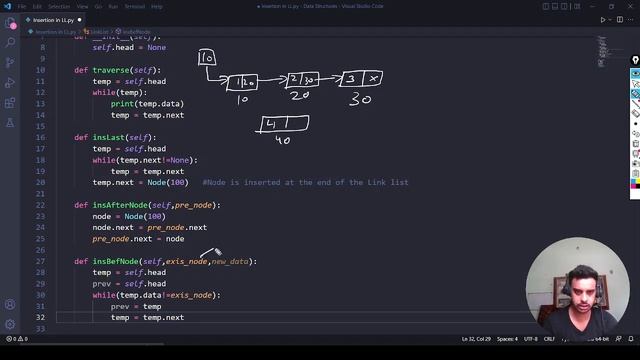The image size is (640, 360).
Task: Click the insBefNode function name
Action: click(116, 261)
